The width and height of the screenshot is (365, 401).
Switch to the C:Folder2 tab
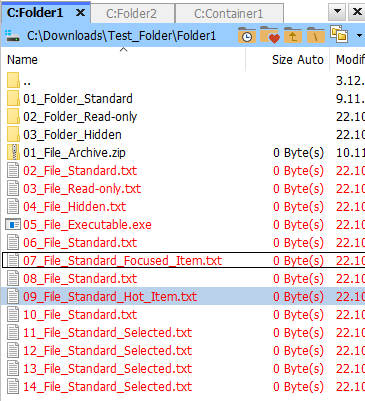coord(132,14)
